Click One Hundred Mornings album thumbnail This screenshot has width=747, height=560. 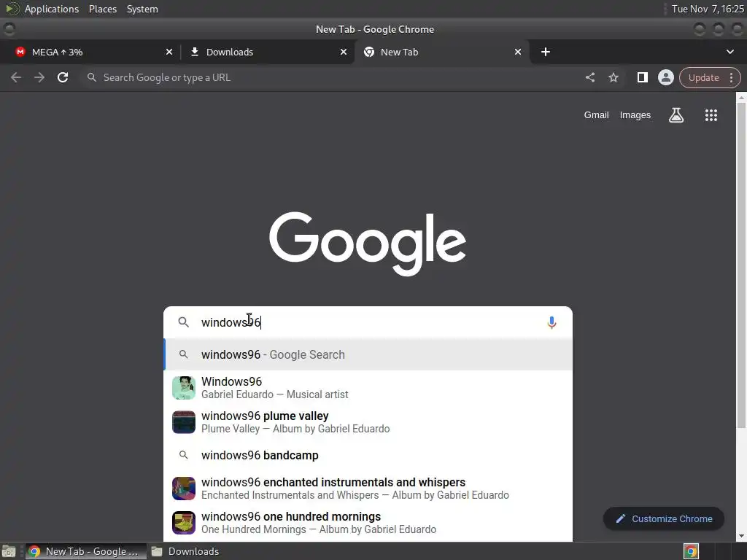pos(183,523)
